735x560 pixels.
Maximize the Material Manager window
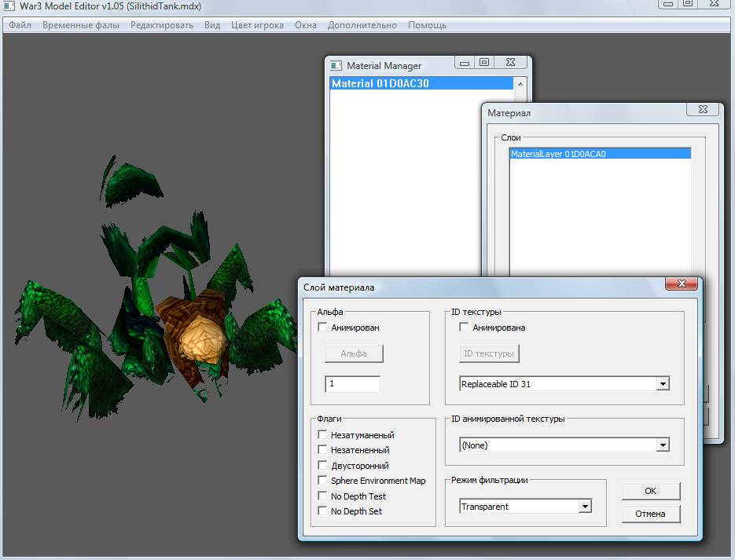483,64
